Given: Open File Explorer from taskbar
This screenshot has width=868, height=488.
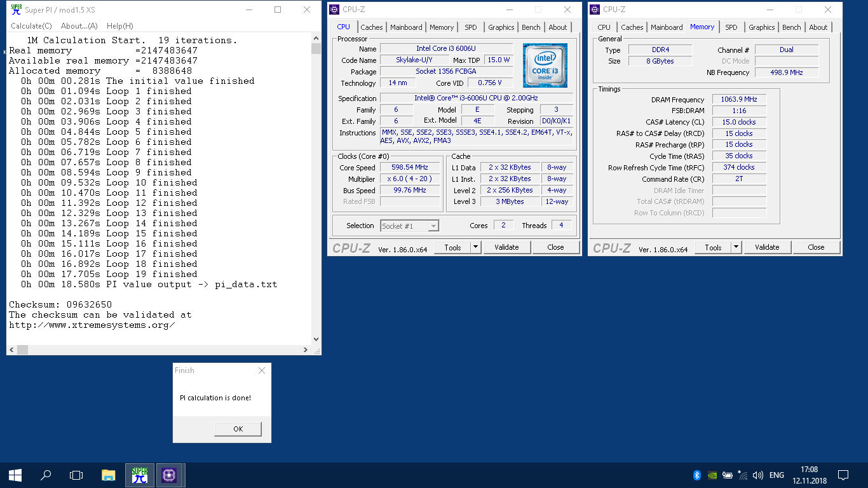Looking at the screenshot, I should point(109,475).
